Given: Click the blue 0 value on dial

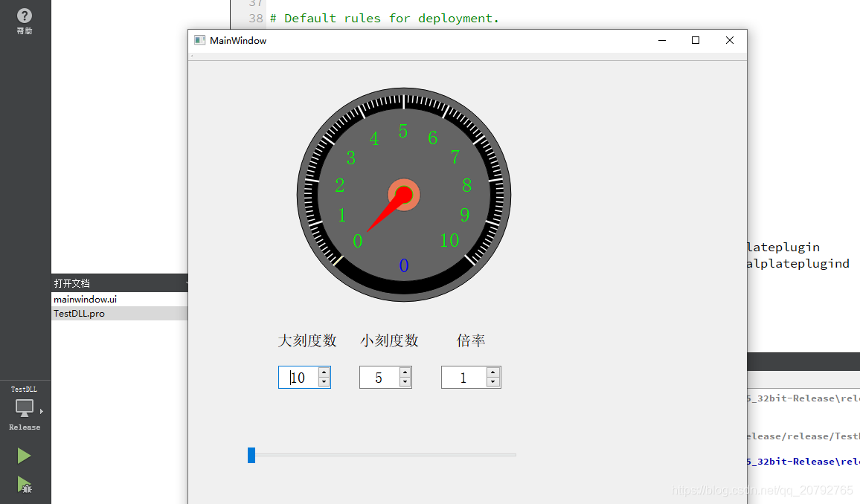Looking at the screenshot, I should click(404, 265).
